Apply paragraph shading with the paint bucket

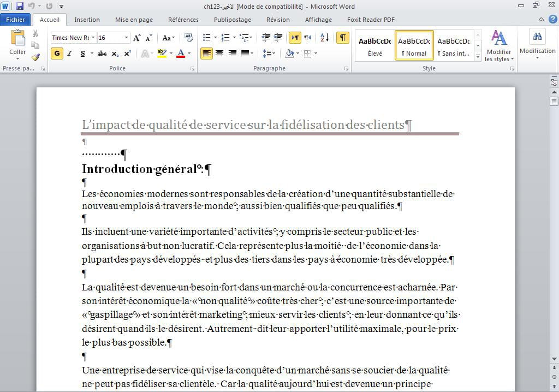289,54
